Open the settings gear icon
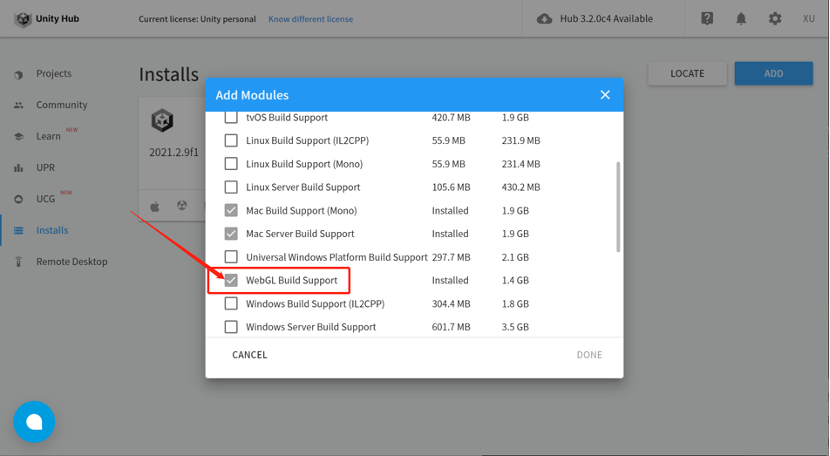This screenshot has width=830, height=456. pos(775,18)
